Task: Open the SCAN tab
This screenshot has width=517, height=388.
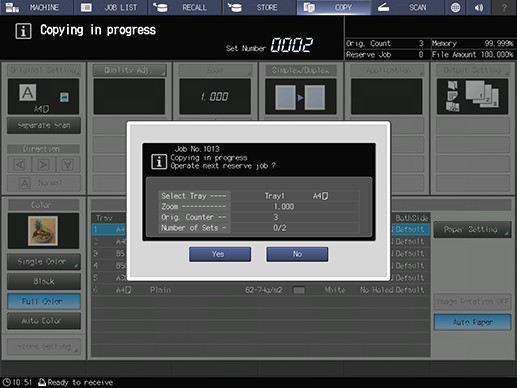Action: tap(407, 7)
